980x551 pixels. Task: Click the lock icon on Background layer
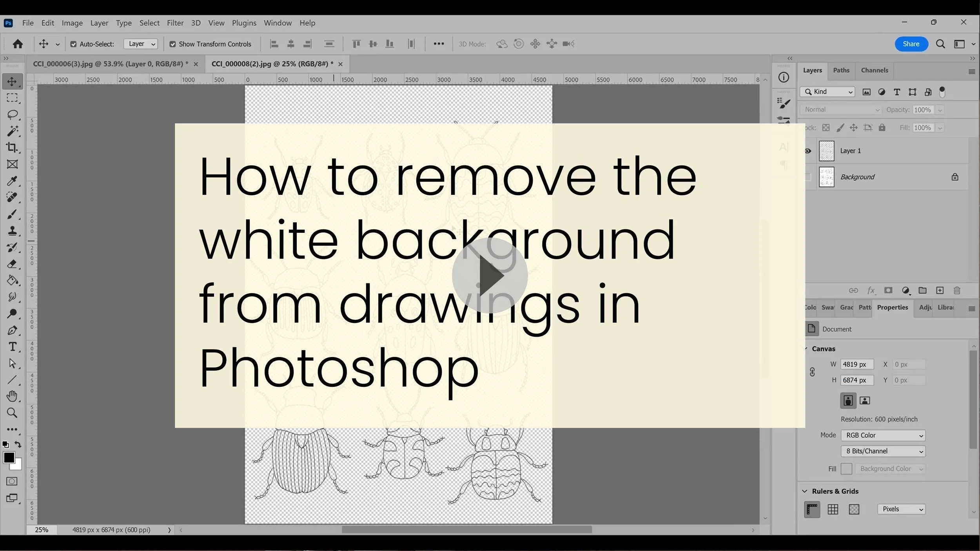[x=955, y=177]
